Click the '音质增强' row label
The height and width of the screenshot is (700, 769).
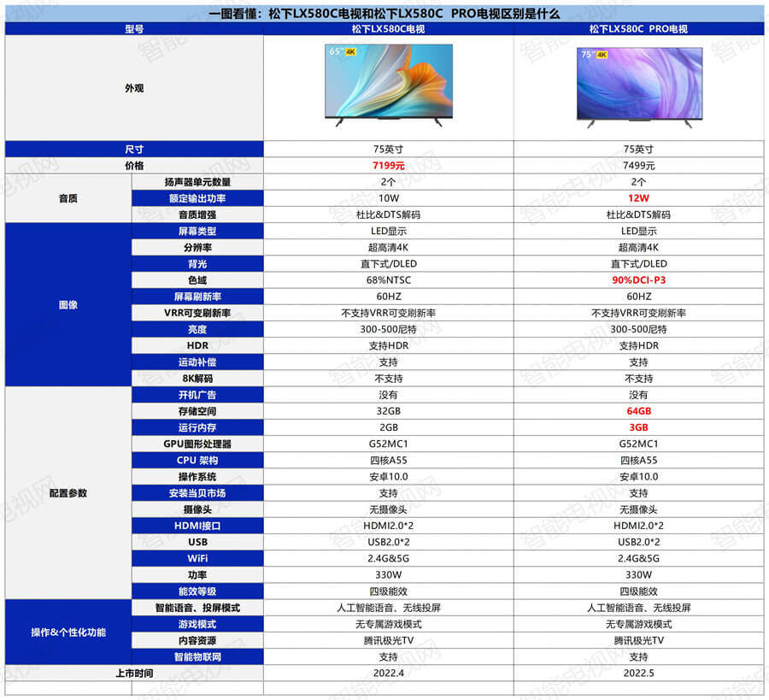click(197, 215)
